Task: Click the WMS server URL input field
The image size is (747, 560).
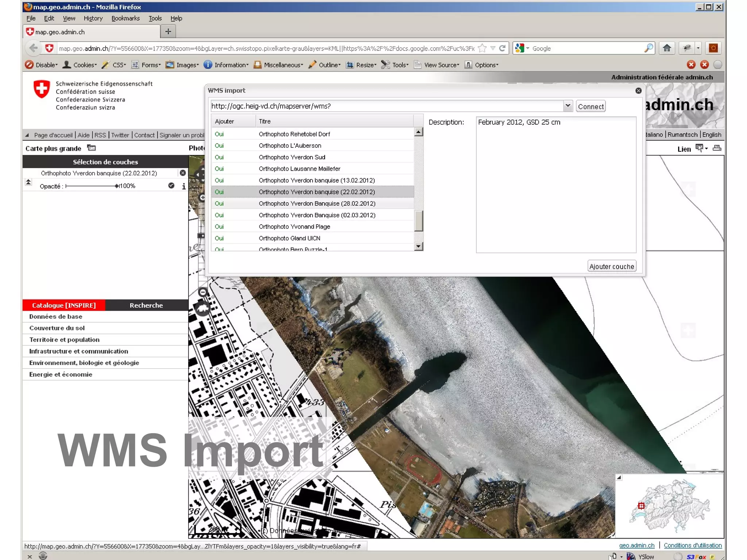Action: 387,106
